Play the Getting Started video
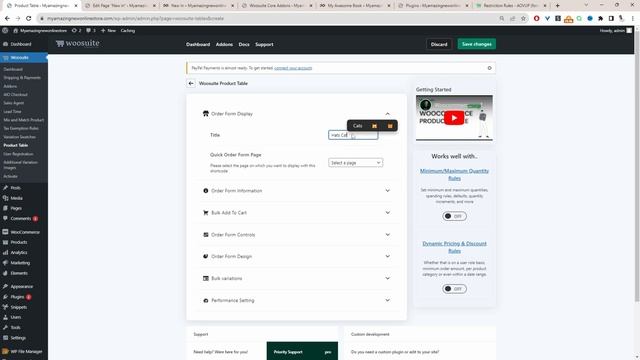The height and width of the screenshot is (360, 640). coord(454,118)
